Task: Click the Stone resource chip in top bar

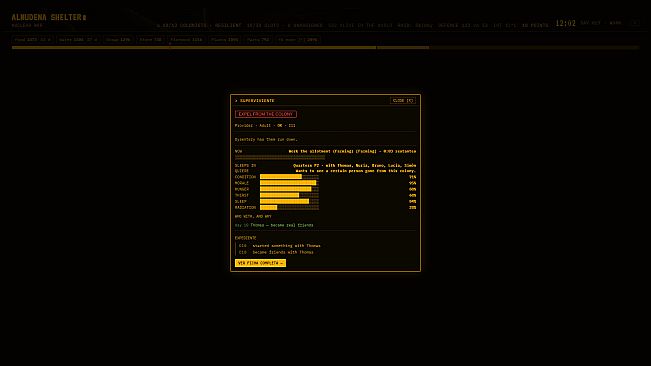Action: (x=150, y=40)
